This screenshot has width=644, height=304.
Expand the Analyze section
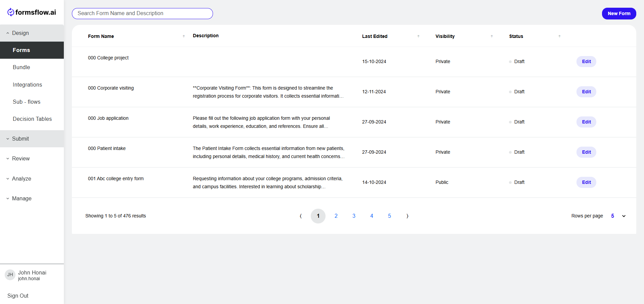coord(32,179)
